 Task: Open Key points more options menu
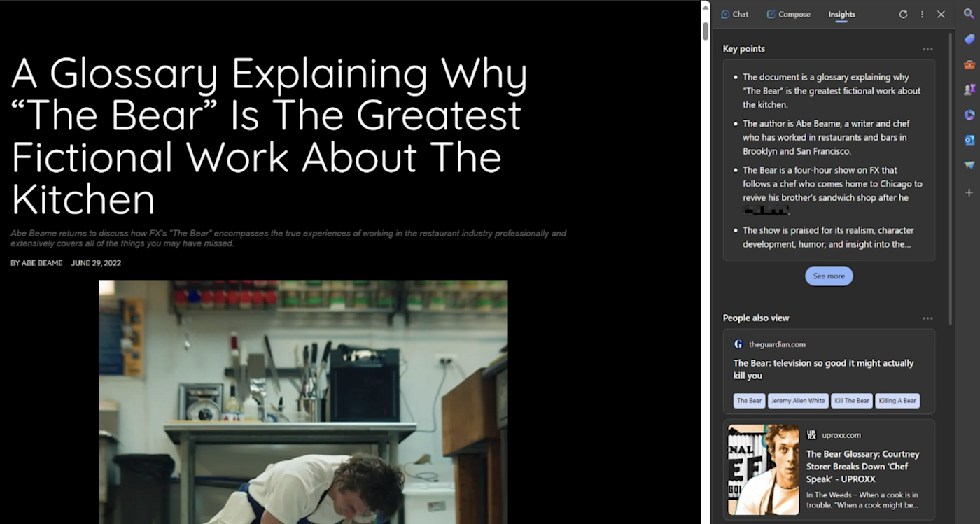(927, 49)
